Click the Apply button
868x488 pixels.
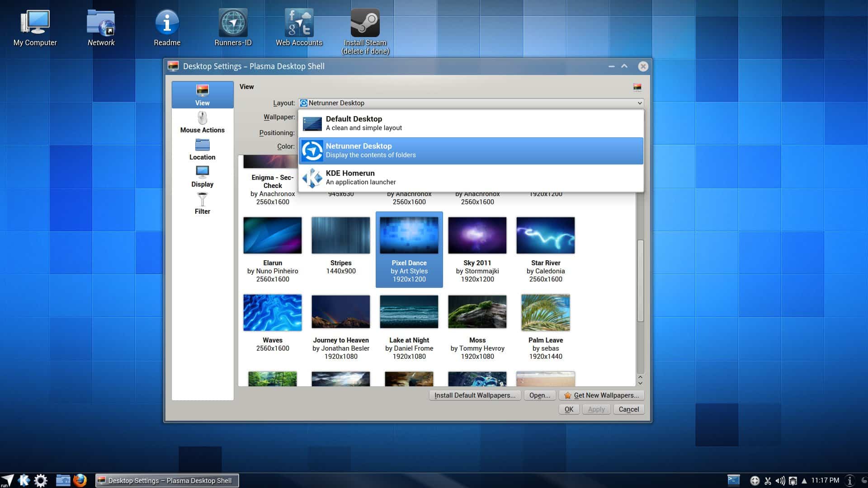[596, 409]
